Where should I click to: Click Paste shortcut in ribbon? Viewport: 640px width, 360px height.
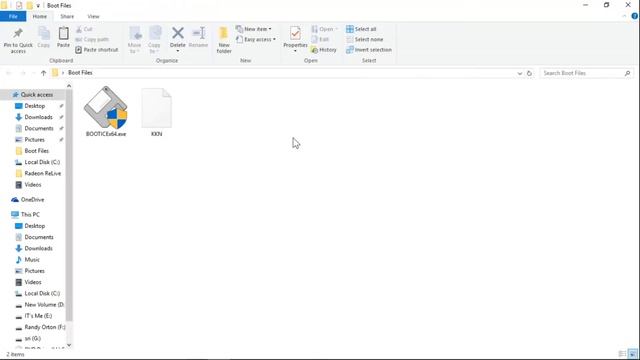[97, 50]
